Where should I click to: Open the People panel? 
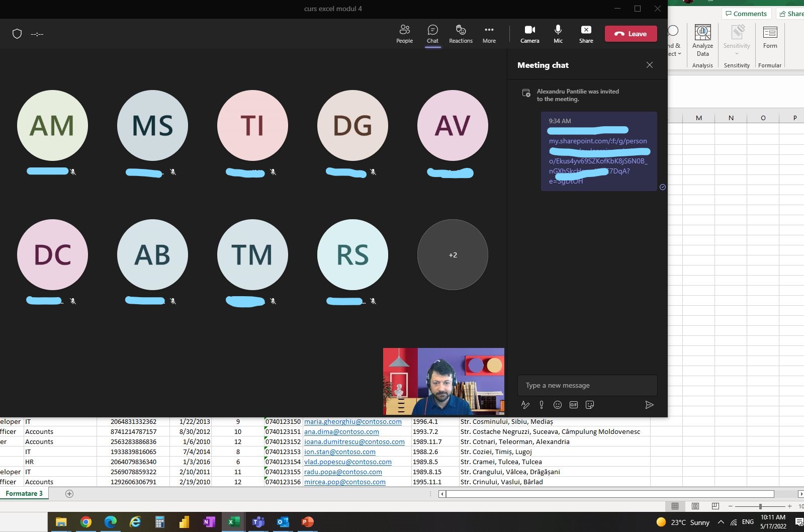[x=404, y=34]
